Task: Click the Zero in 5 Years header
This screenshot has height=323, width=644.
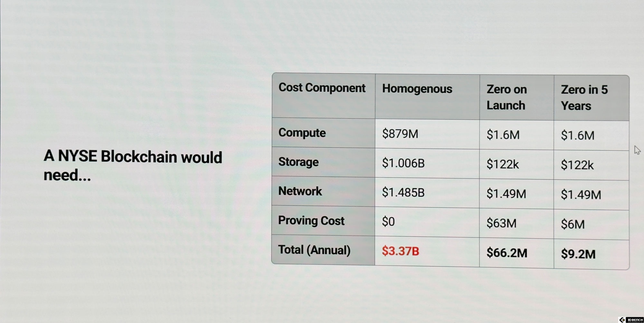Action: [584, 98]
